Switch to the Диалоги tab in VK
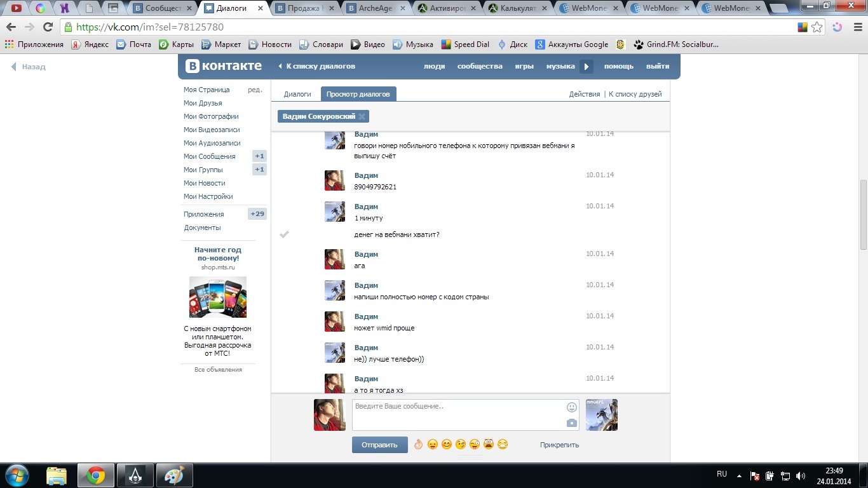The height and width of the screenshot is (488, 868). (x=297, y=94)
